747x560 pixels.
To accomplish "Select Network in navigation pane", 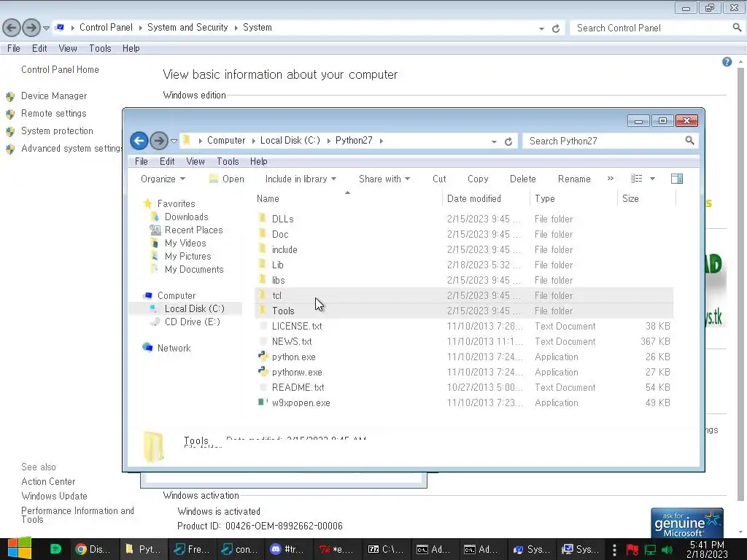I will (174, 348).
